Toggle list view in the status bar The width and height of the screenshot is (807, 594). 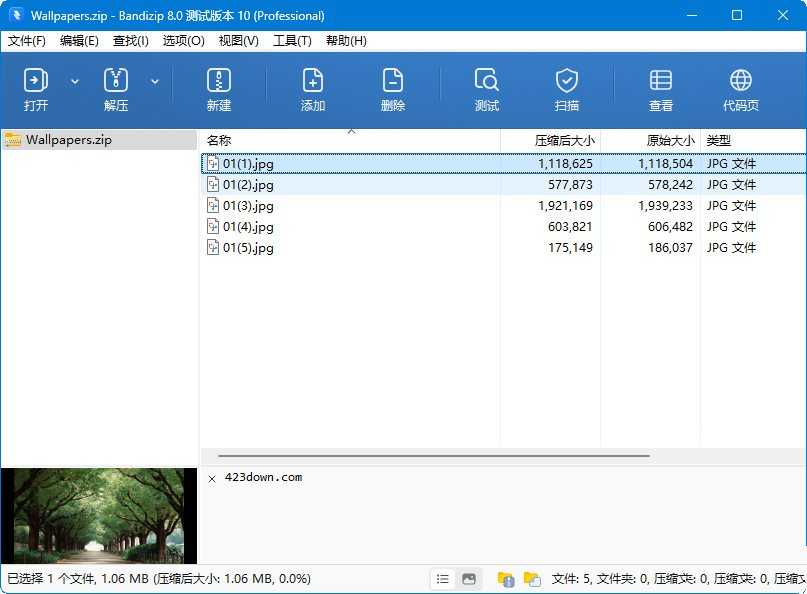pos(442,578)
